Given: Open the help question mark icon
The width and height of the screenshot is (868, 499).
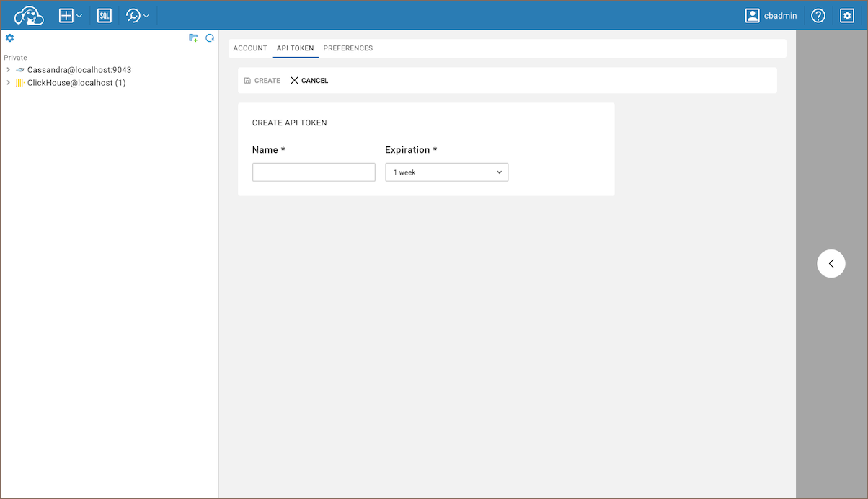Looking at the screenshot, I should pyautogui.click(x=818, y=15).
